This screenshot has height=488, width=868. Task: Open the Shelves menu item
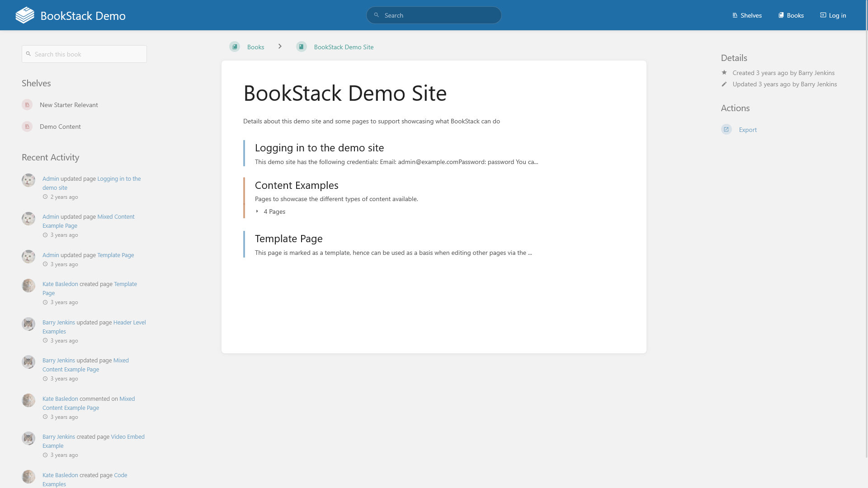coord(747,15)
